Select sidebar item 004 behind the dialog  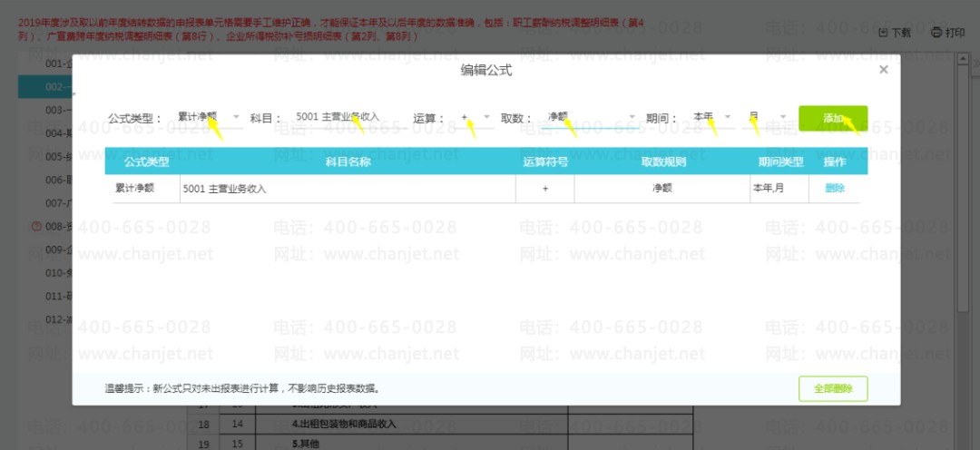point(59,133)
